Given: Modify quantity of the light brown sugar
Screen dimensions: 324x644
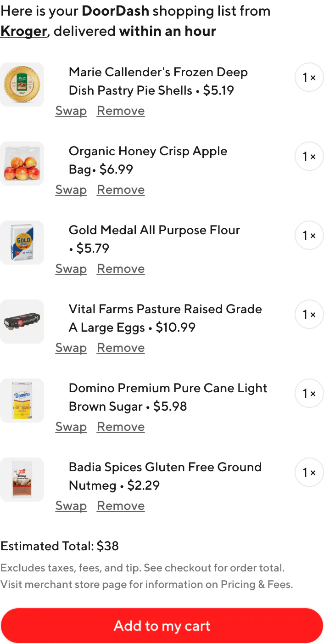Looking at the screenshot, I should click(309, 393).
